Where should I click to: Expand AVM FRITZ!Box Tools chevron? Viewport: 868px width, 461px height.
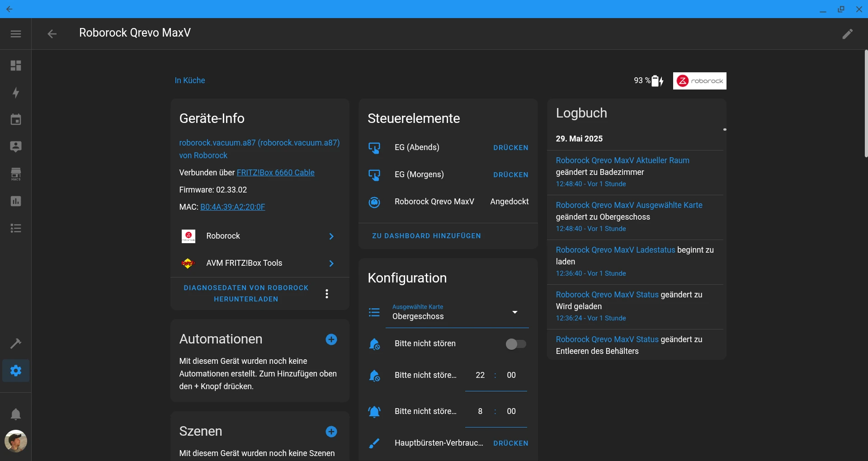pos(331,263)
